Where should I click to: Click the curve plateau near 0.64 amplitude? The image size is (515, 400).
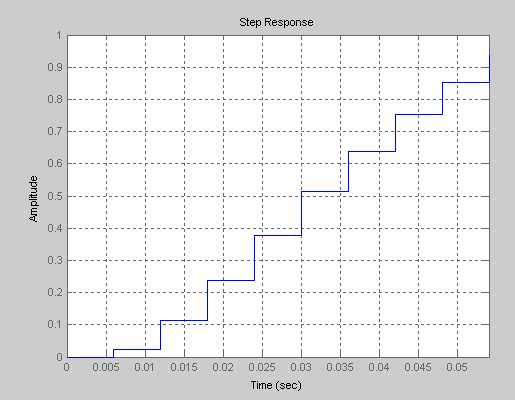372,151
